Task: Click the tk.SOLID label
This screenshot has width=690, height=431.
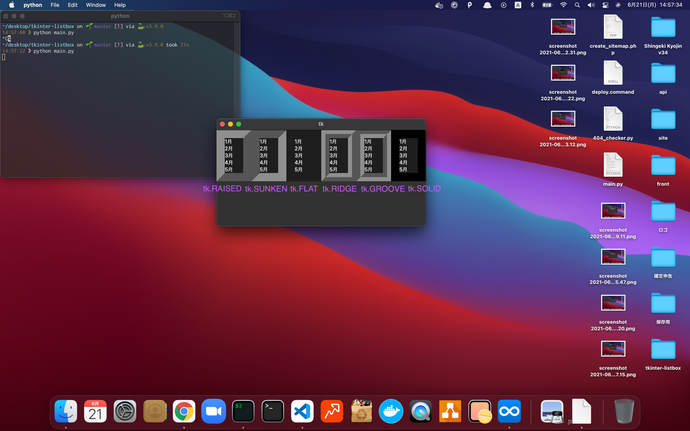Action: coord(424,188)
